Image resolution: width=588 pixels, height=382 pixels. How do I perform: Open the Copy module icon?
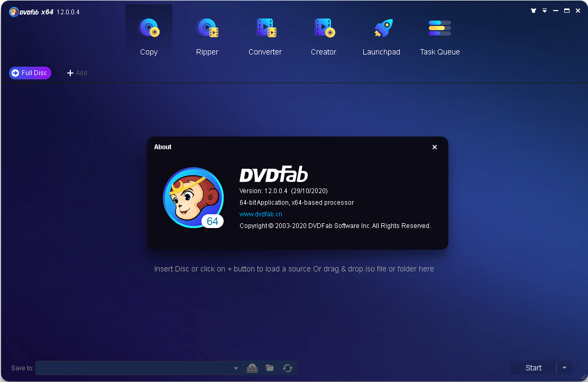coord(149,28)
